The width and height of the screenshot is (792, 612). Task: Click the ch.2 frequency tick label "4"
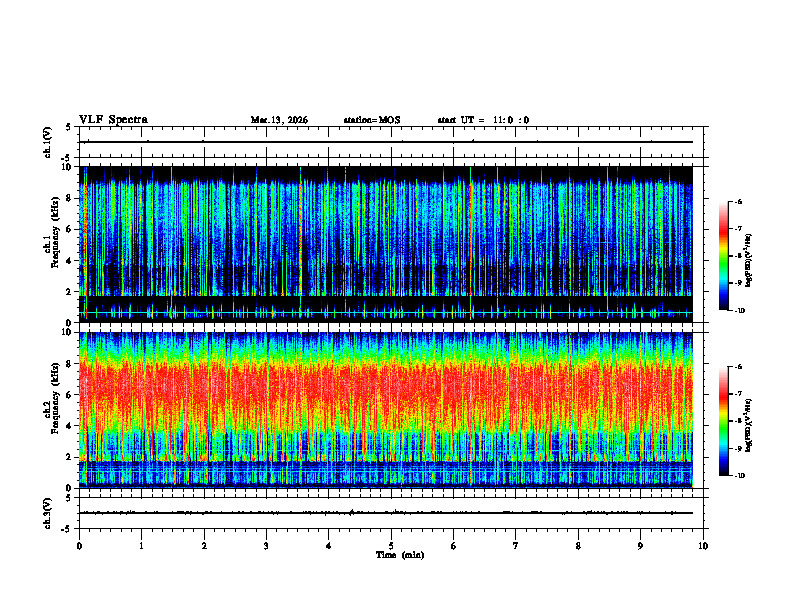(69, 426)
